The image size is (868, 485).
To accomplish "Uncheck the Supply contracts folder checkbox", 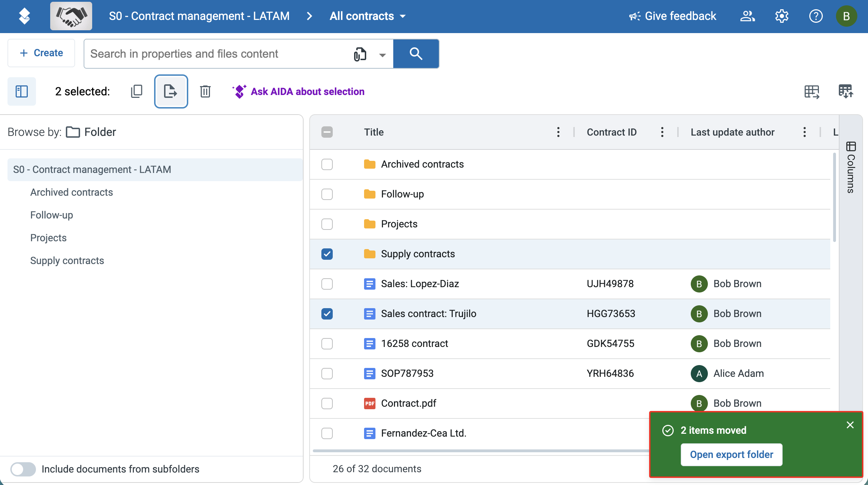I will coord(327,254).
